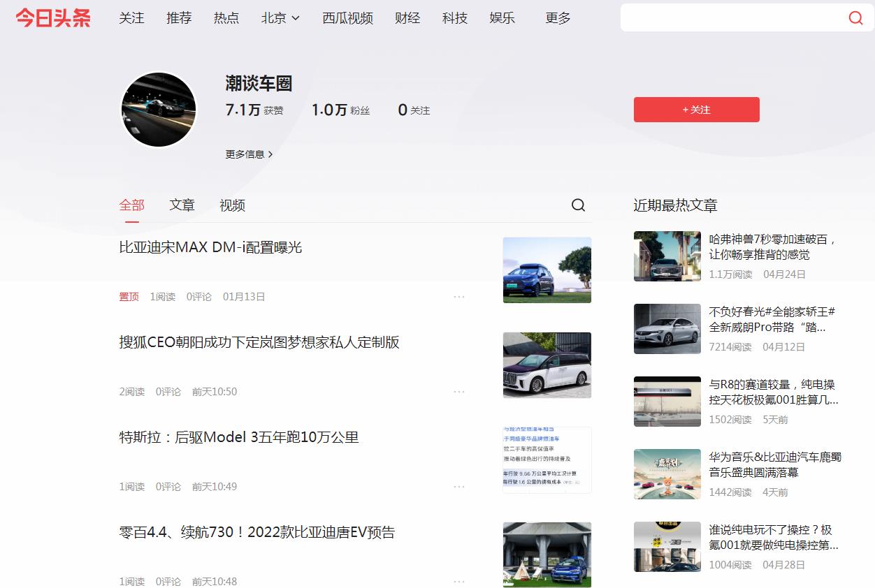Go to 推荐 in top navigation

pos(179,18)
